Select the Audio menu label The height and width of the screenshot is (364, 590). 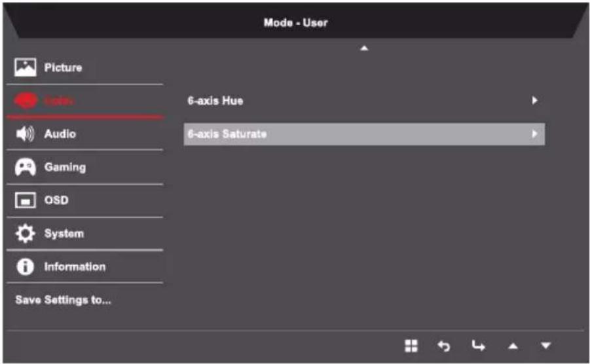pyautogui.click(x=60, y=134)
